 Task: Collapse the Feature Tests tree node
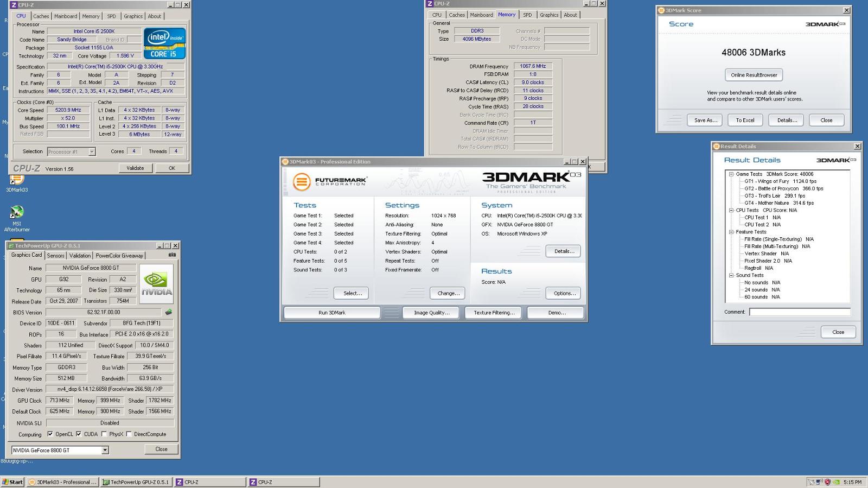click(731, 232)
